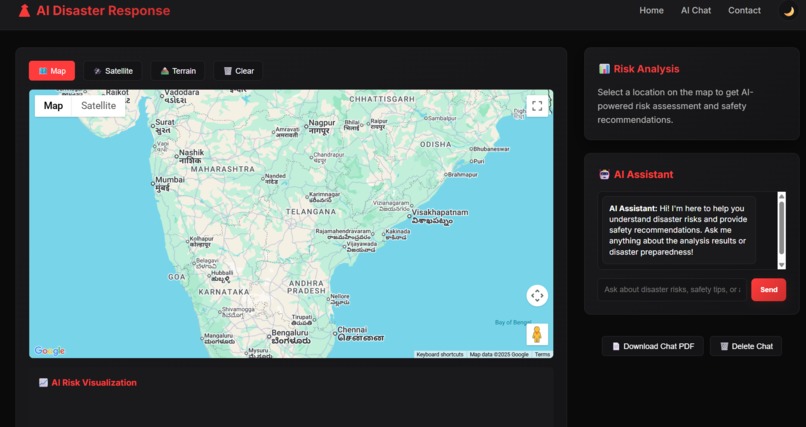The width and height of the screenshot is (806, 427).
Task: Click the red siren logo icon
Action: pos(24,10)
